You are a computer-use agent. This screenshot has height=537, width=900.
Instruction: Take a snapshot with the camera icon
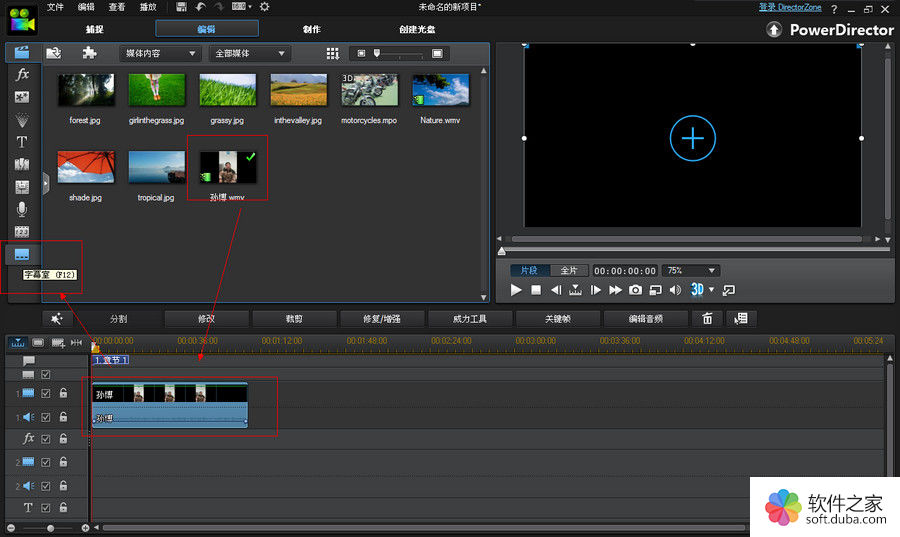(635, 290)
